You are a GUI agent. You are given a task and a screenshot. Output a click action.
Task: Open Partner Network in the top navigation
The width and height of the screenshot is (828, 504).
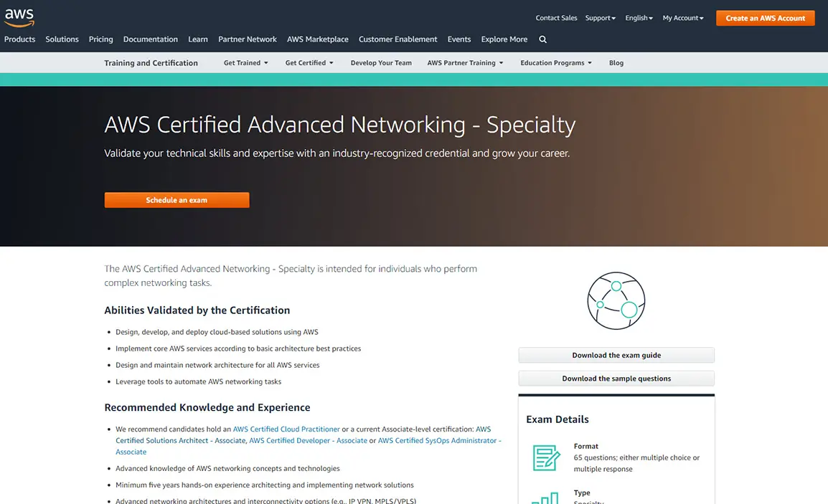pos(247,39)
